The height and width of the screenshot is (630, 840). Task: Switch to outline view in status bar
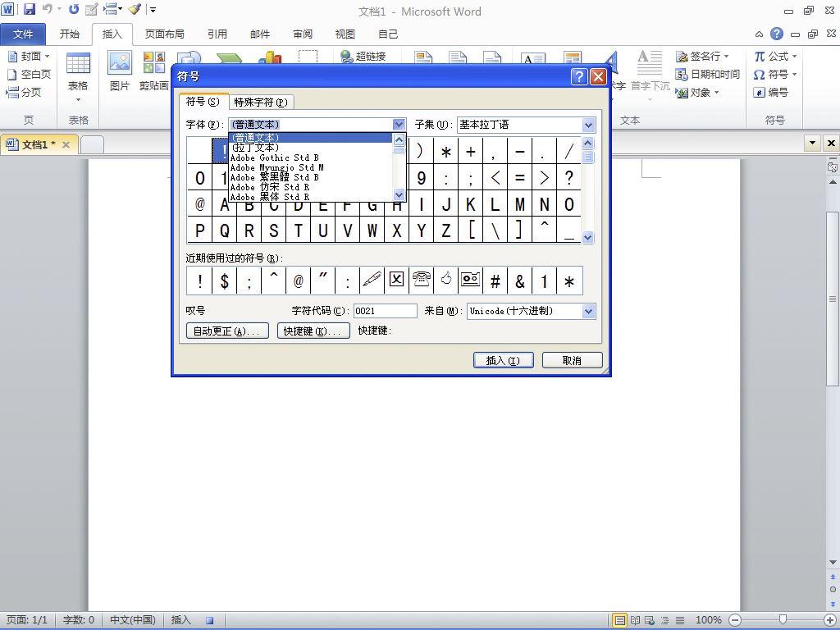[x=664, y=620]
